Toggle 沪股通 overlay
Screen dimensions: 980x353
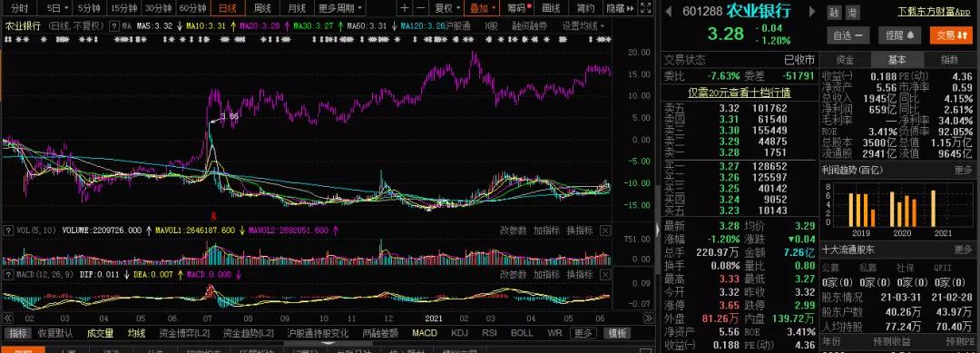click(458, 26)
